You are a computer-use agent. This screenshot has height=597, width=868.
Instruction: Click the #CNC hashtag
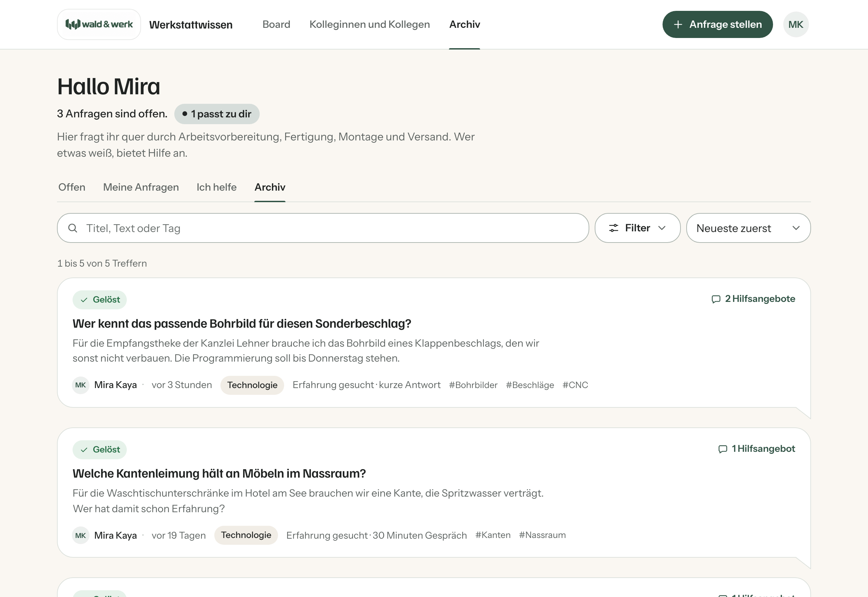point(575,385)
